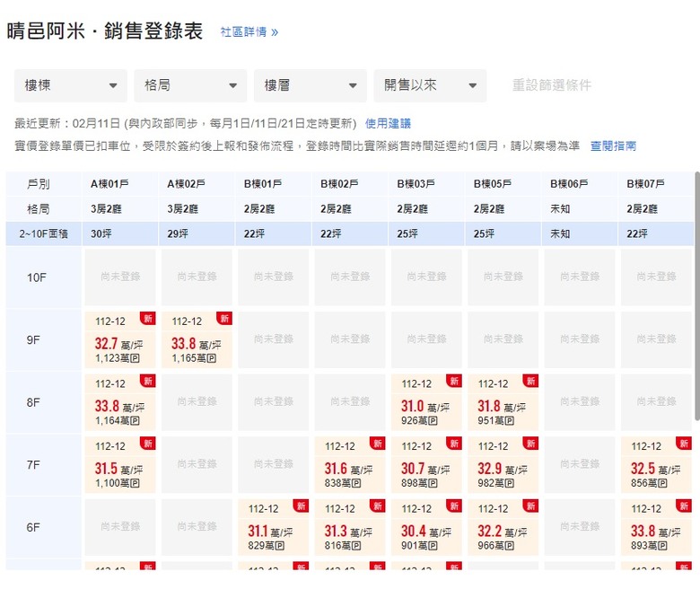Click the 新 badge on A棟02戶 9F cell
Screen dimensions: 700x589
(224, 319)
